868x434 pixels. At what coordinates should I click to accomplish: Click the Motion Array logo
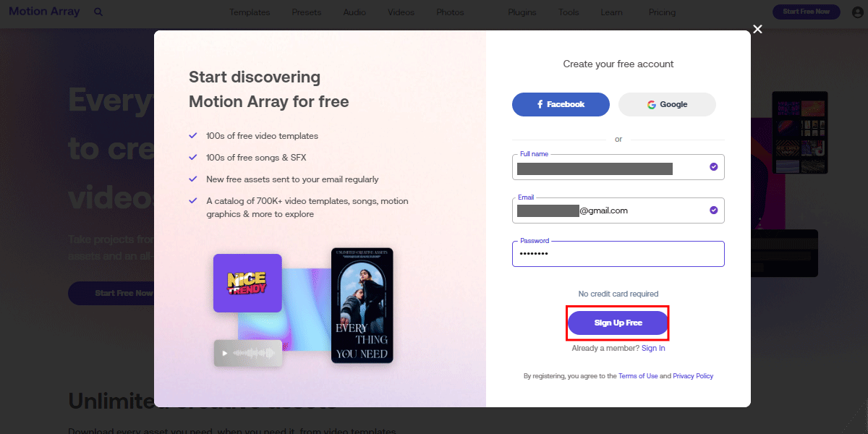(44, 12)
